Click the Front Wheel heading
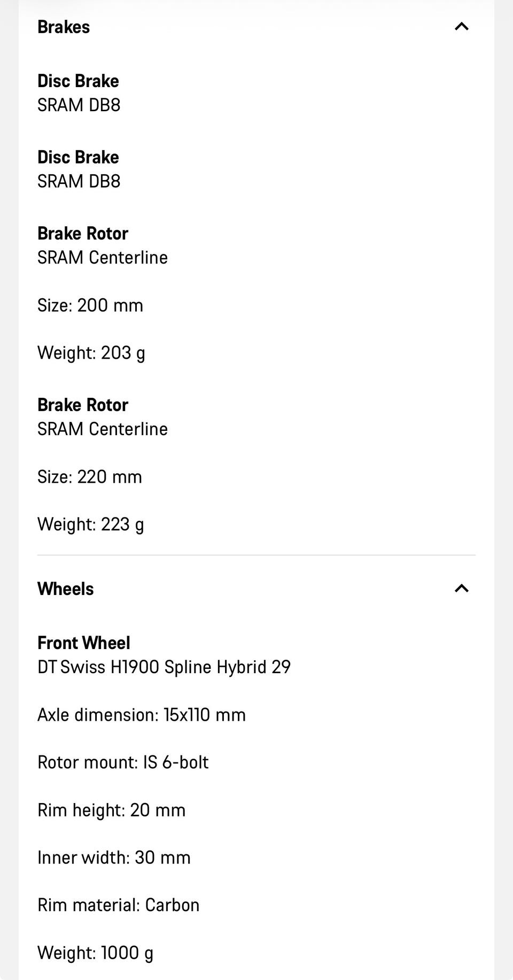This screenshot has height=980, width=513. click(84, 643)
